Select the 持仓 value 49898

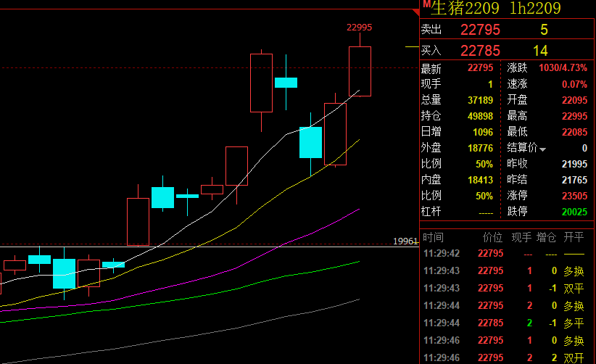point(480,116)
